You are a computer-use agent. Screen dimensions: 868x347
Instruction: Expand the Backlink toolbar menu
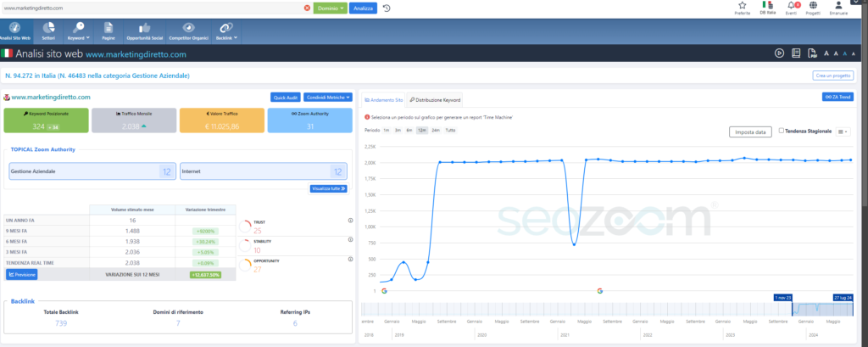[227, 31]
